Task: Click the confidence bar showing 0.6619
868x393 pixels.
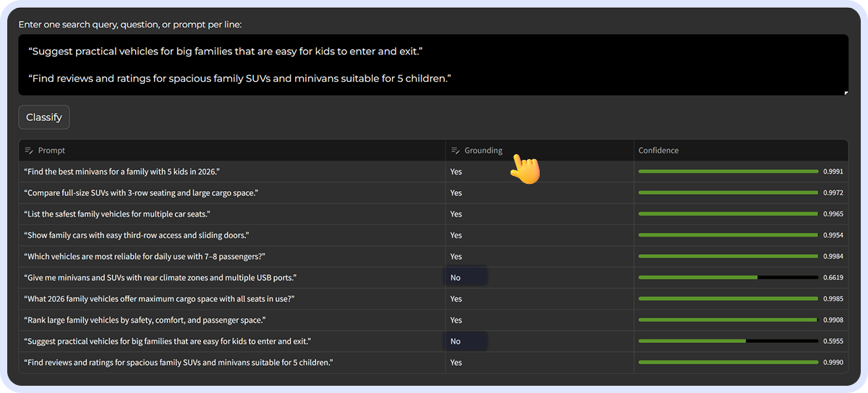Action: [728, 277]
